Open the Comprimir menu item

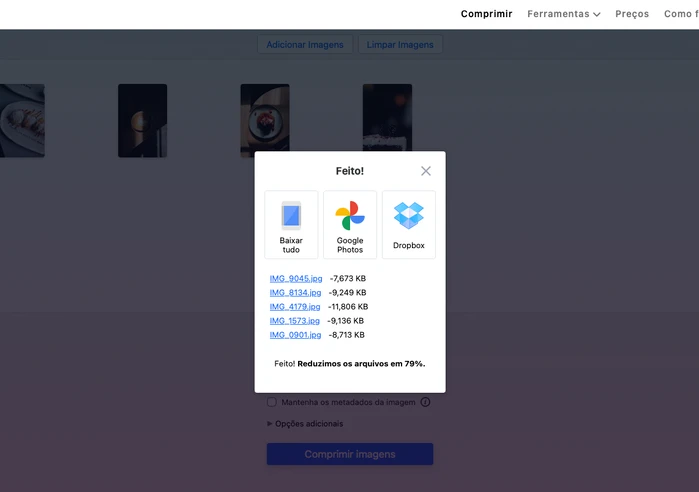tap(486, 14)
